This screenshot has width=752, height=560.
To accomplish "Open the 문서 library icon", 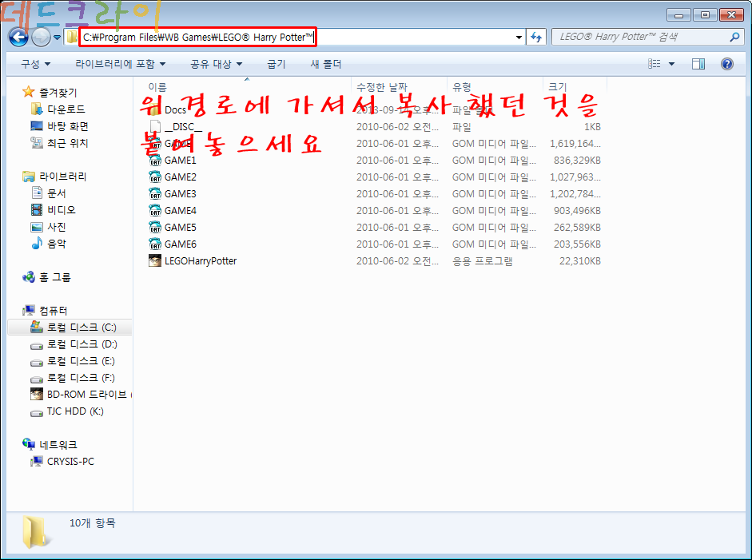I will coord(37,193).
